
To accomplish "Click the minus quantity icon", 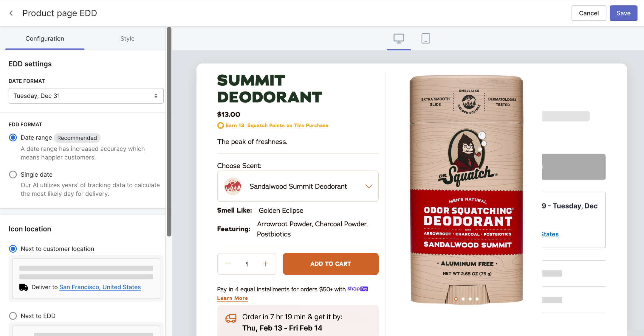I will [x=228, y=264].
